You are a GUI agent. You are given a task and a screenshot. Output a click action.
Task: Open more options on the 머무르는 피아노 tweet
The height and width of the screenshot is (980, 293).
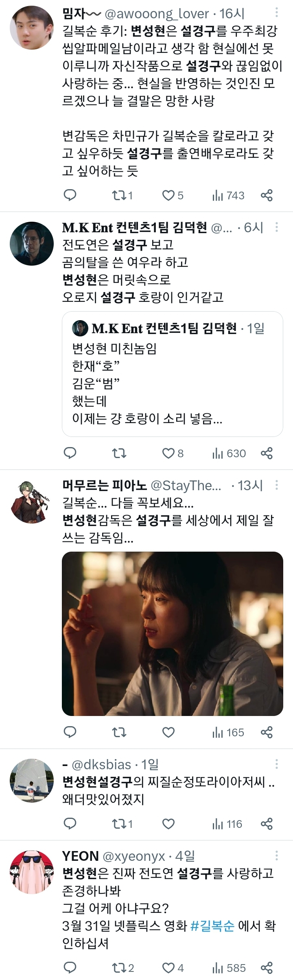(x=277, y=485)
